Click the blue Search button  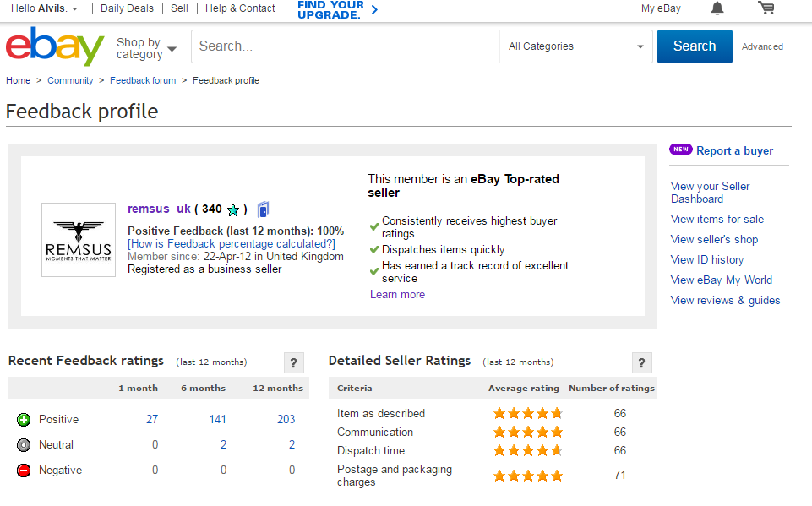coord(695,46)
